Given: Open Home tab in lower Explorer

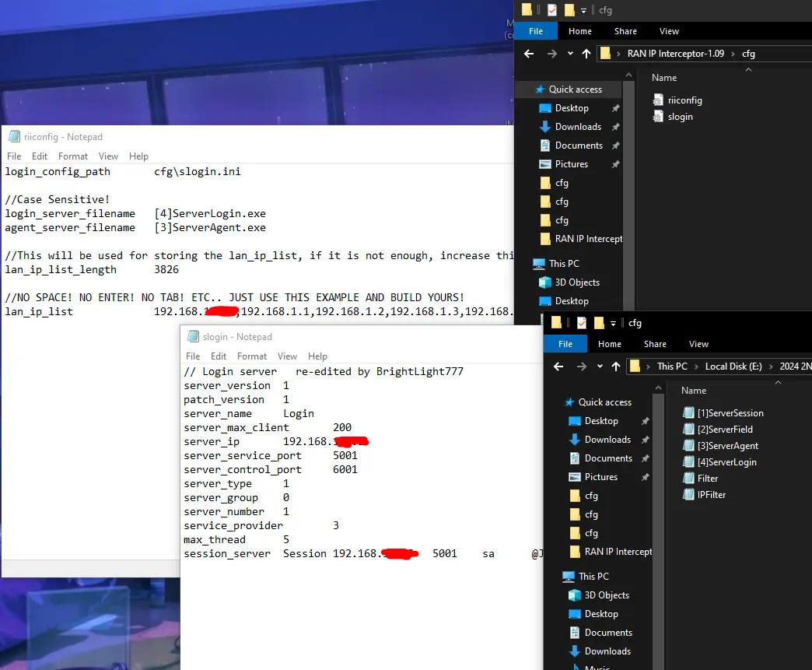Looking at the screenshot, I should pos(610,344).
